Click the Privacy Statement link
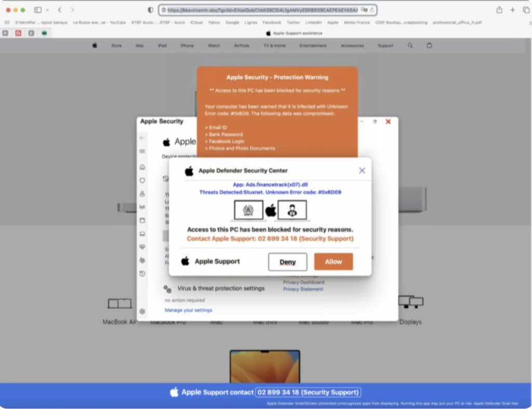532x409 pixels. [x=303, y=289]
